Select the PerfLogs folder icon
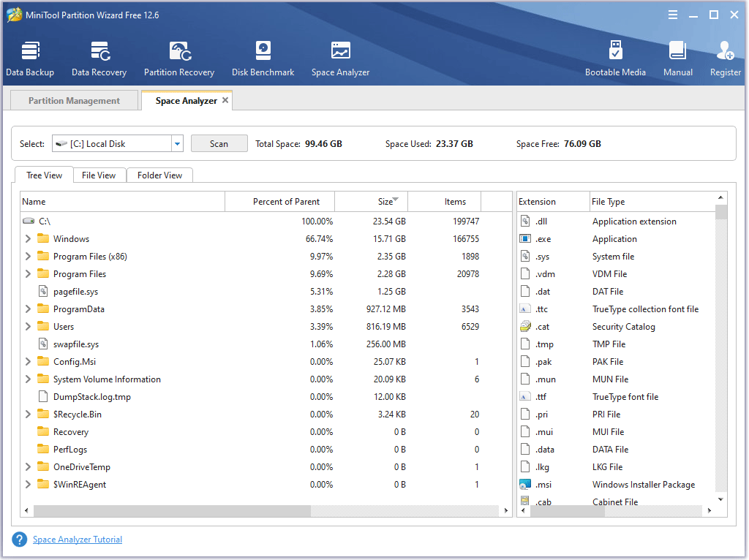 tap(43, 449)
